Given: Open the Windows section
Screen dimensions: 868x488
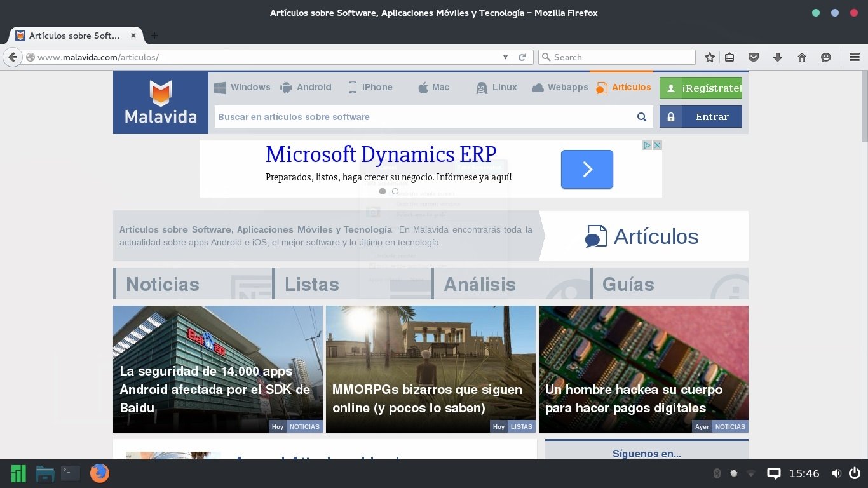Looking at the screenshot, I should click(x=242, y=88).
